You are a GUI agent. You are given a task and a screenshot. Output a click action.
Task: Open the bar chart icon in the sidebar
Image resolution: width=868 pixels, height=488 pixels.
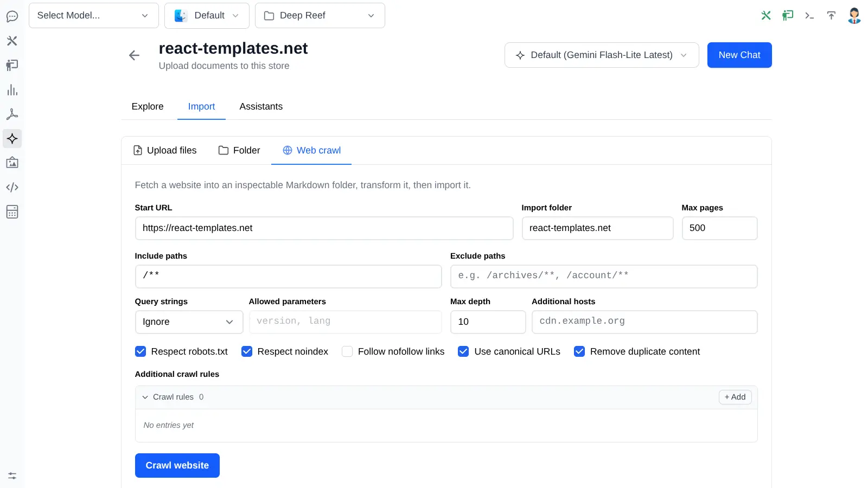point(12,89)
